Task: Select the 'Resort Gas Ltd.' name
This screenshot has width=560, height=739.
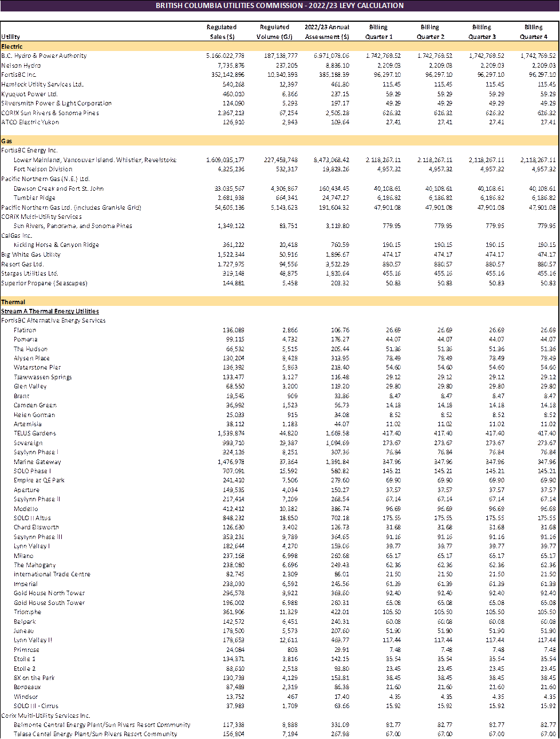Action: 22,264
